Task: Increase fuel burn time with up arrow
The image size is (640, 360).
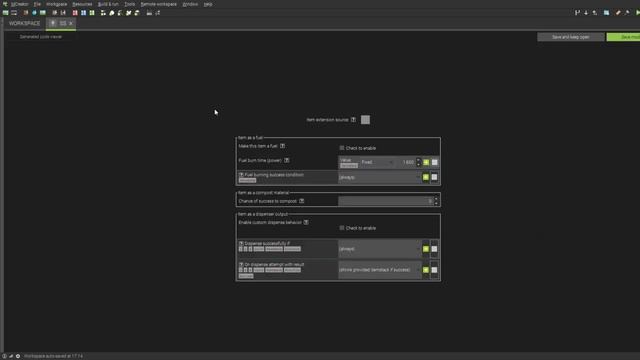Action: 418,160
